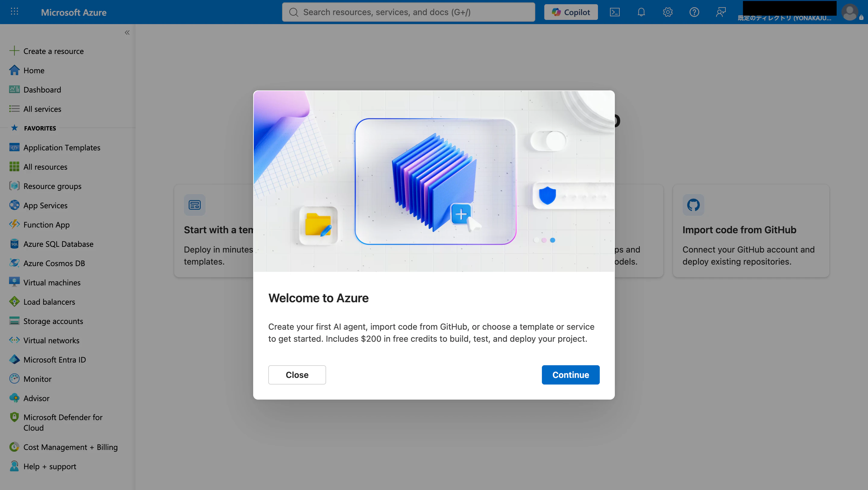The height and width of the screenshot is (490, 868).
Task: Open the Resource groups icon
Action: click(x=14, y=186)
